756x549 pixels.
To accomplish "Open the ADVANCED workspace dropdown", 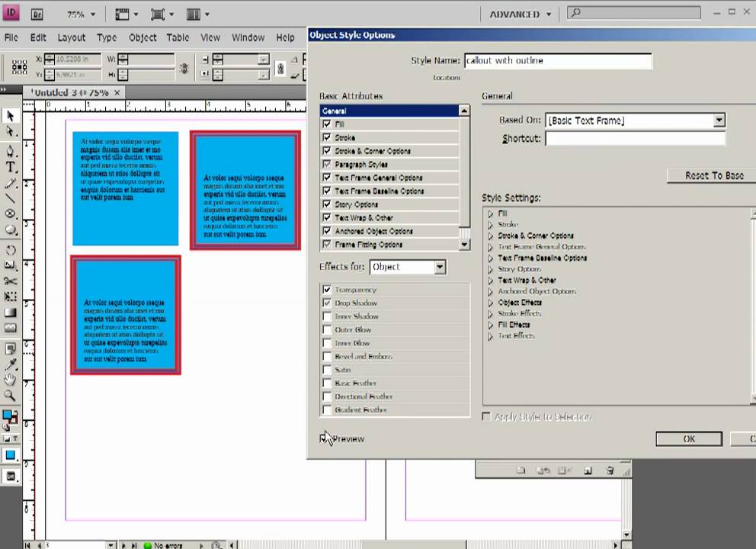I will coord(521,14).
